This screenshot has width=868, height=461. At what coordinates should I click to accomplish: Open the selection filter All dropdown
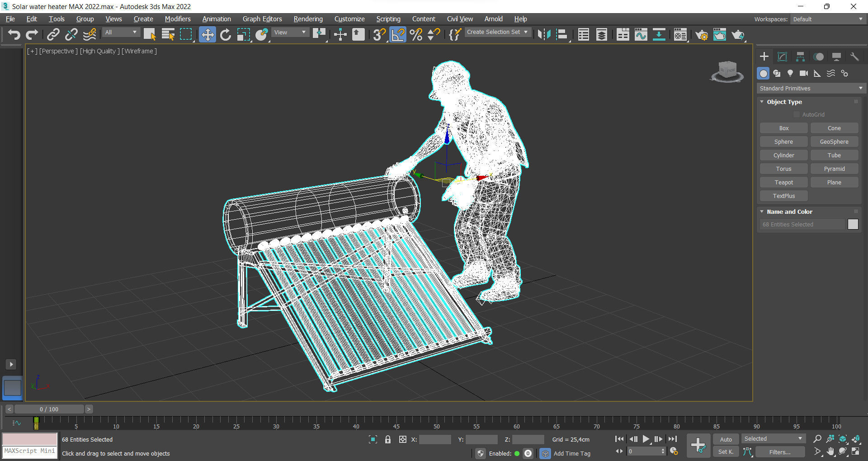(121, 33)
